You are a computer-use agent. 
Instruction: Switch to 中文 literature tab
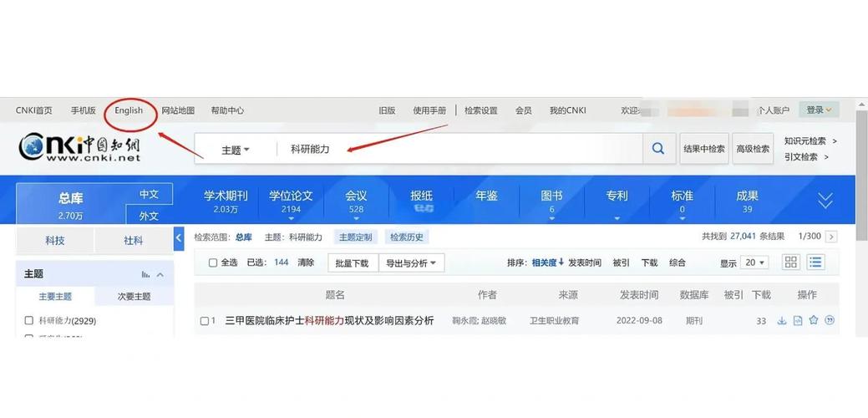(x=149, y=194)
